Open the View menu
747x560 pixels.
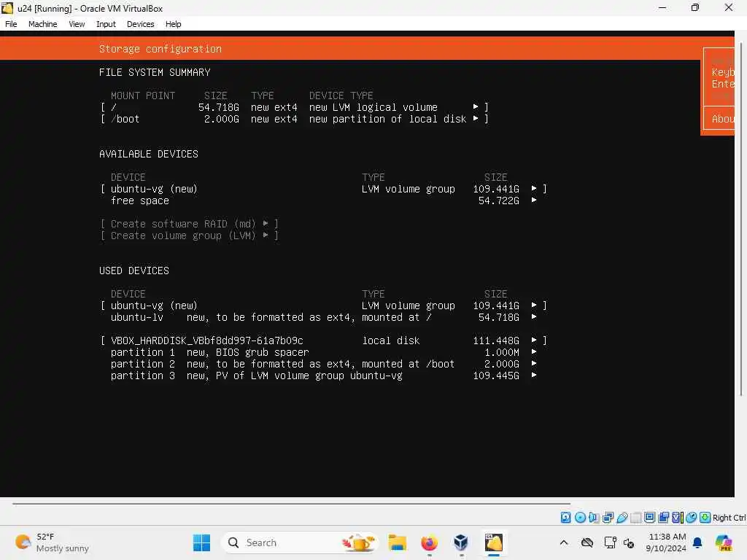pos(77,24)
